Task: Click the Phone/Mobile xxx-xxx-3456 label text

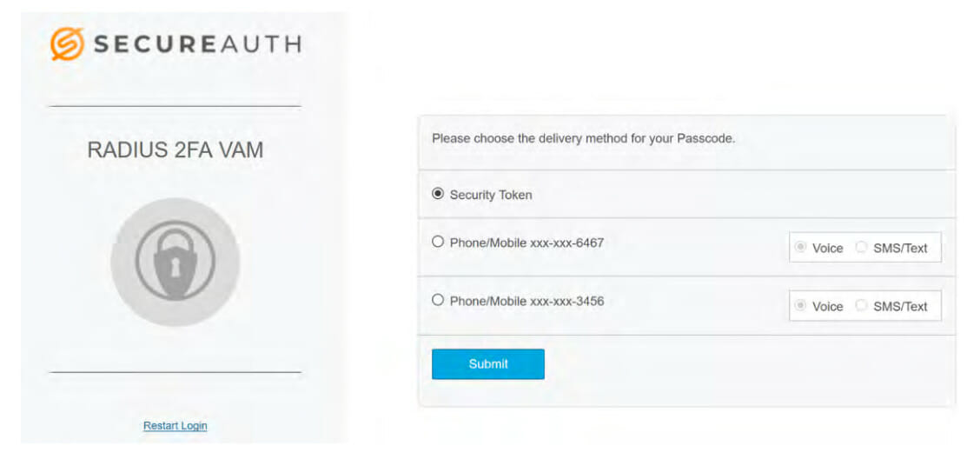Action: 526,302
